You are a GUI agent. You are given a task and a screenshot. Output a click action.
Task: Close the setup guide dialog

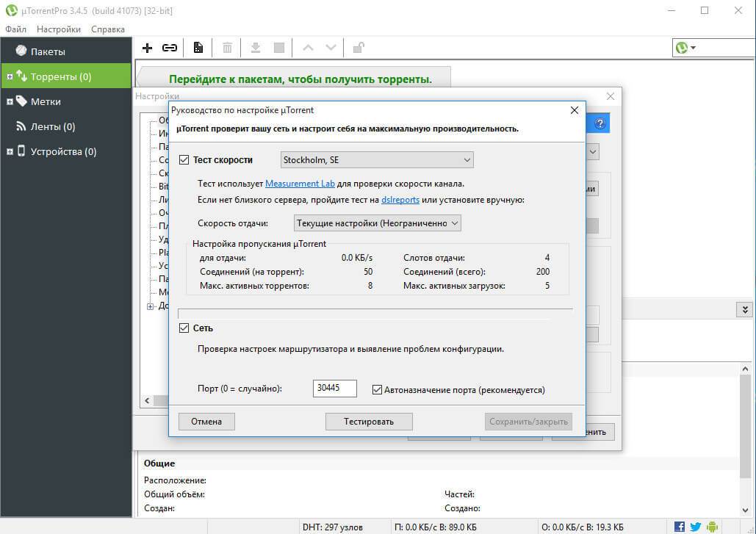(575, 110)
